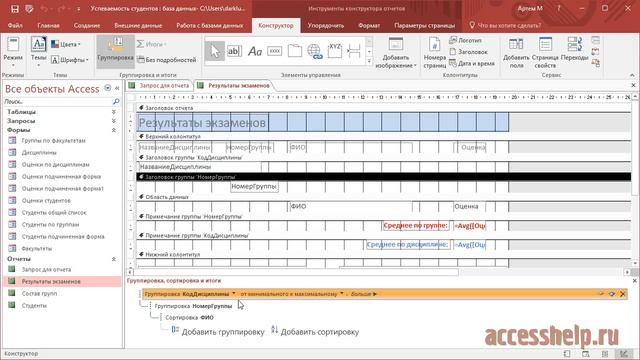640x360 pixels.
Task: Choose the Text Box (ab|) control
Action: pos(234,51)
